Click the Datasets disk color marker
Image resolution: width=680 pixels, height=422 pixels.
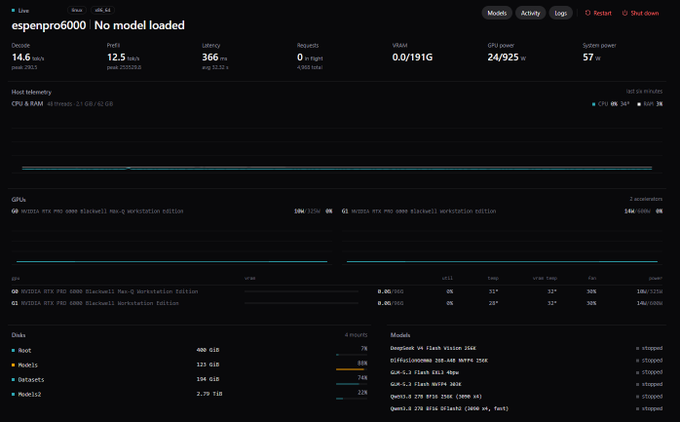pyautogui.click(x=13, y=380)
